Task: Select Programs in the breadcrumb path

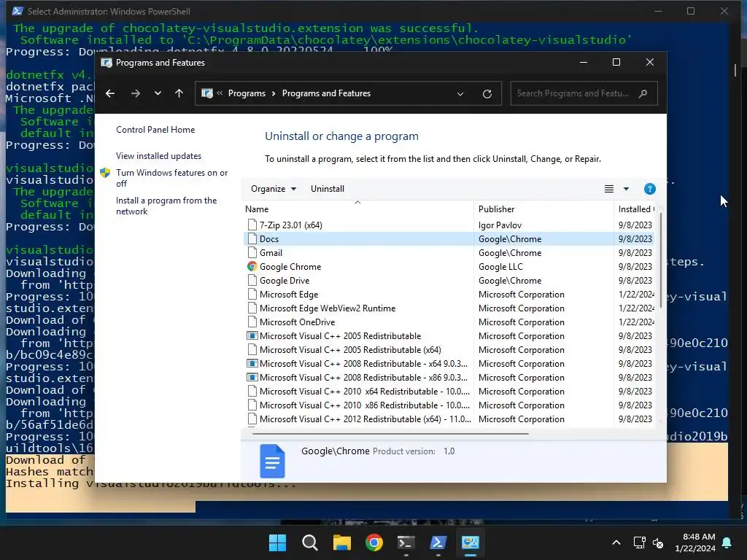Action: pyautogui.click(x=247, y=93)
